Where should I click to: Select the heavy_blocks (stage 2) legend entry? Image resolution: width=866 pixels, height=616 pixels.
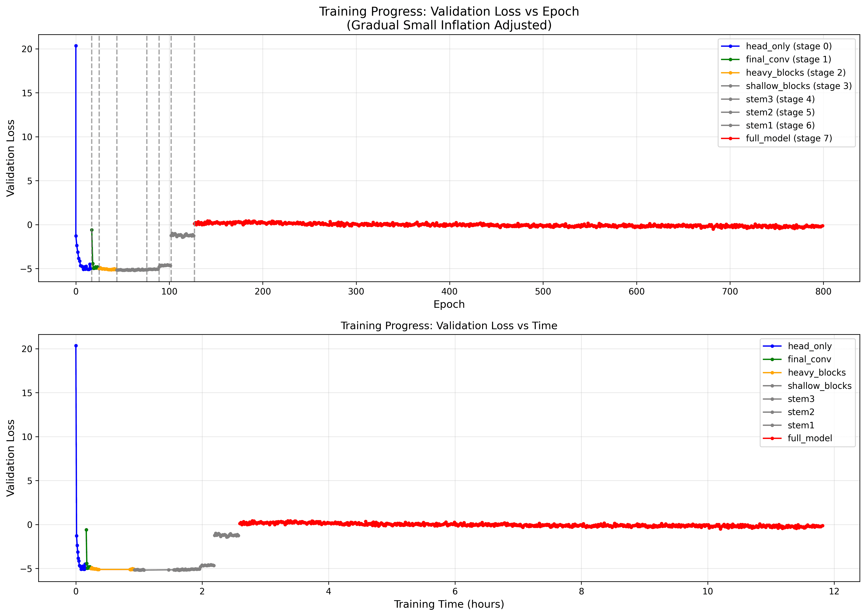pyautogui.click(x=795, y=73)
